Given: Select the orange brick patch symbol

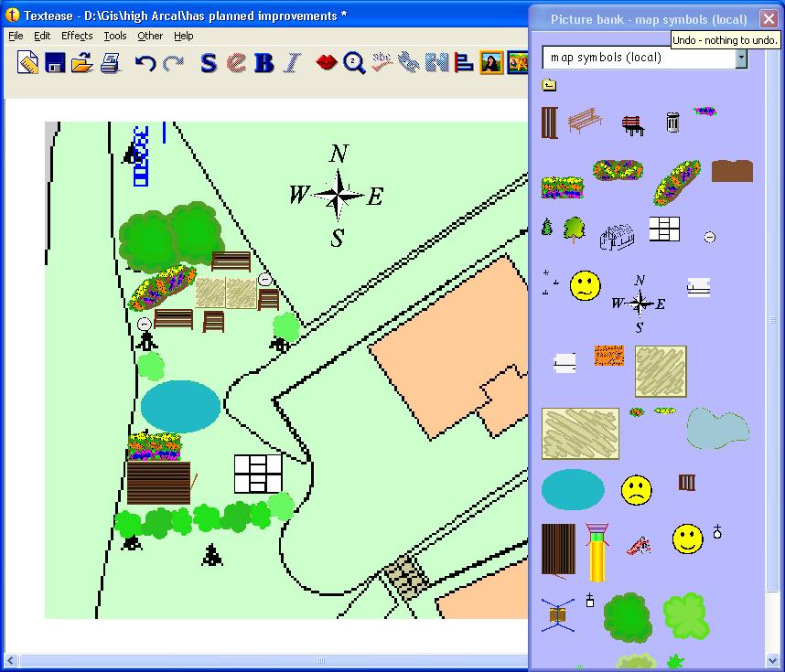Looking at the screenshot, I should point(608,356).
